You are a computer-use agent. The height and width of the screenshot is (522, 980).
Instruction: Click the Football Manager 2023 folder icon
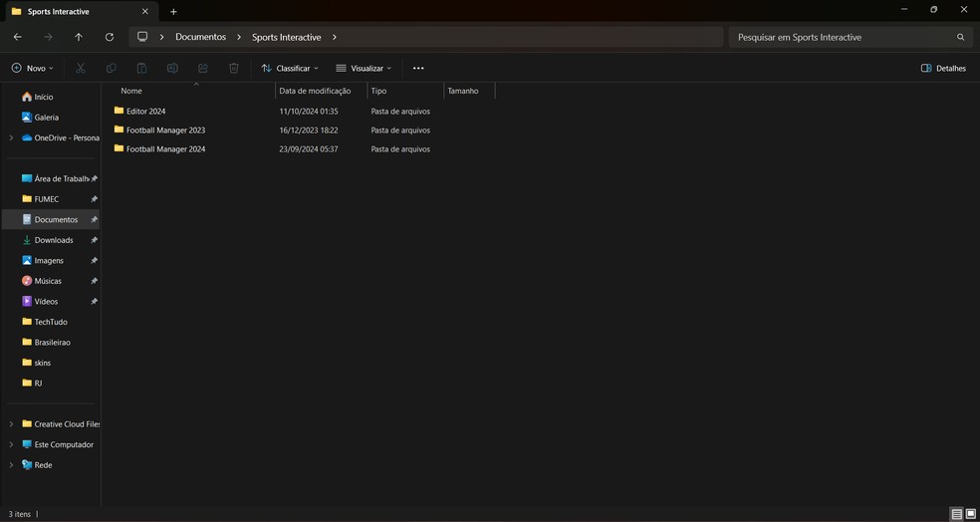coord(119,130)
